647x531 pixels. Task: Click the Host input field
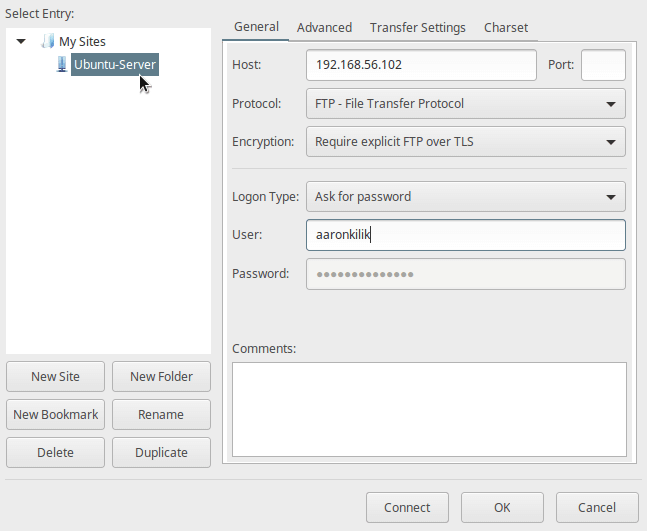[421, 65]
